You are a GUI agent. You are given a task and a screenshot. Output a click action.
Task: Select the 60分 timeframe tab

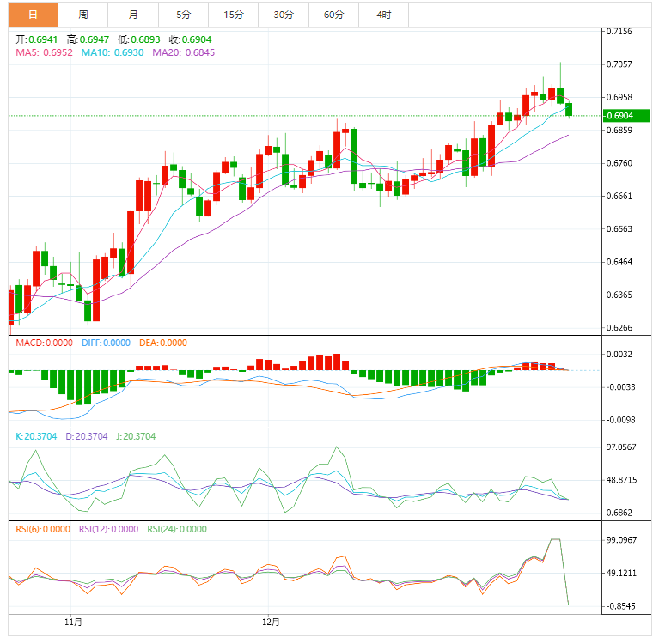tap(333, 15)
